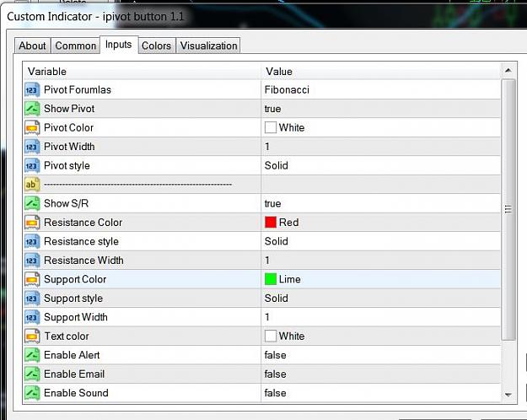Edit the Pivot Width value 1
The width and height of the screenshot is (527, 420).
tap(267, 147)
